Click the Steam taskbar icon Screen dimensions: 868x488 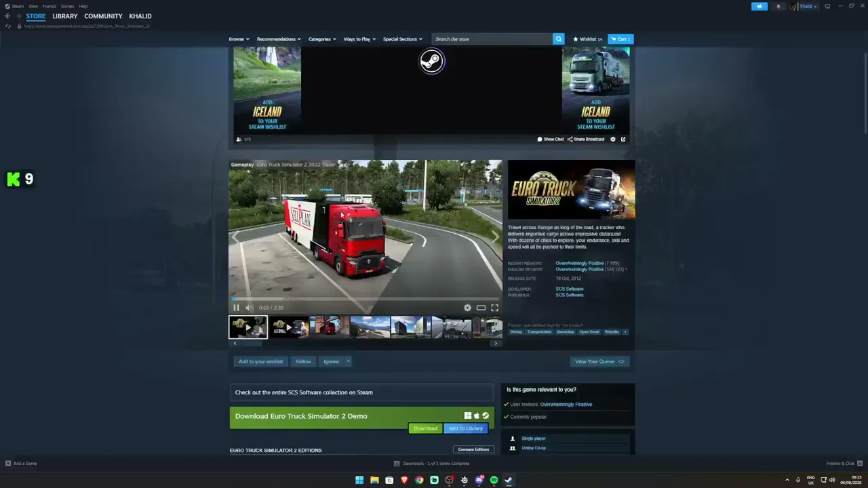(x=509, y=480)
